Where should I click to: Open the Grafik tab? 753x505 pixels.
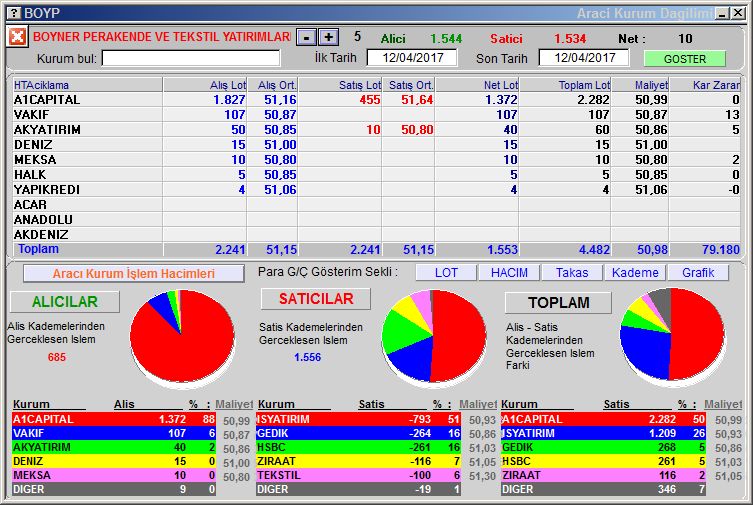698,273
